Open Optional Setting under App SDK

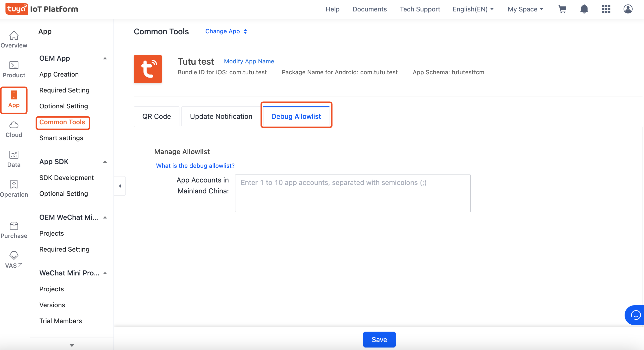pos(63,194)
